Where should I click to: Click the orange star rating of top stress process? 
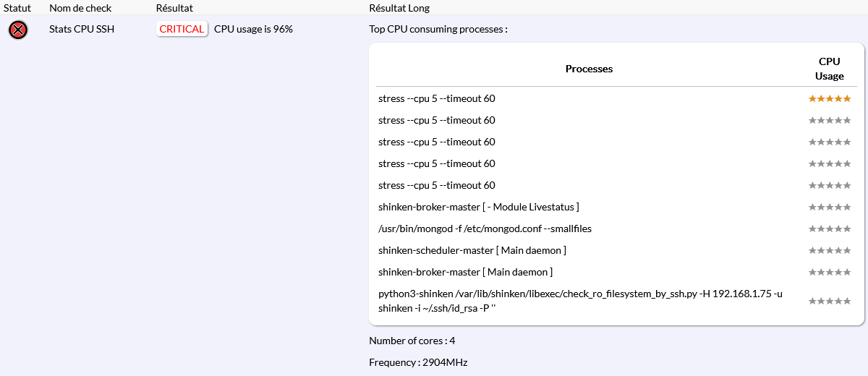[x=829, y=98]
